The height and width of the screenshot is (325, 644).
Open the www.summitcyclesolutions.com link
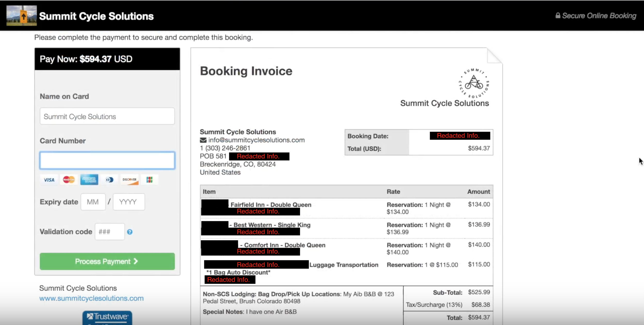91,298
